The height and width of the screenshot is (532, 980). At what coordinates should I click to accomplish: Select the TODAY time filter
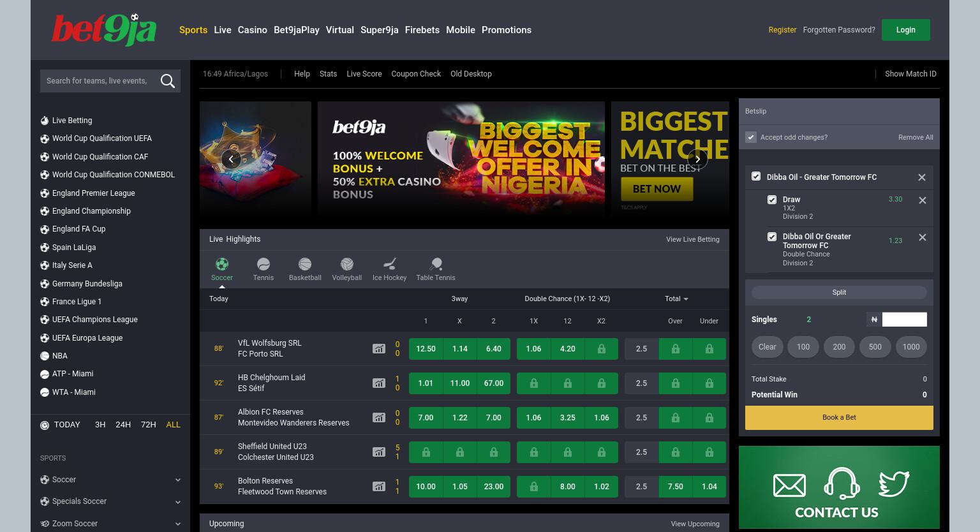67,425
